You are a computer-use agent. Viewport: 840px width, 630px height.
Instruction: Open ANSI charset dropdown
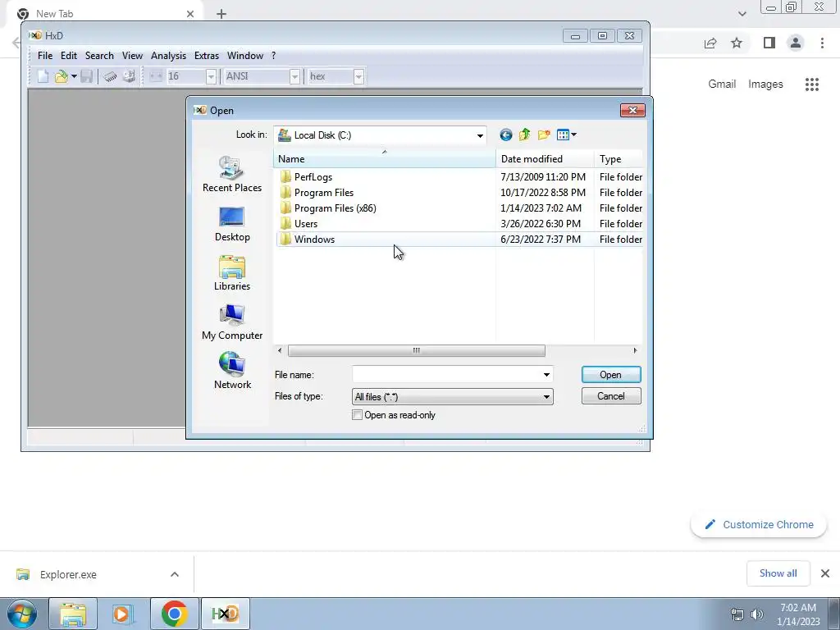(294, 76)
